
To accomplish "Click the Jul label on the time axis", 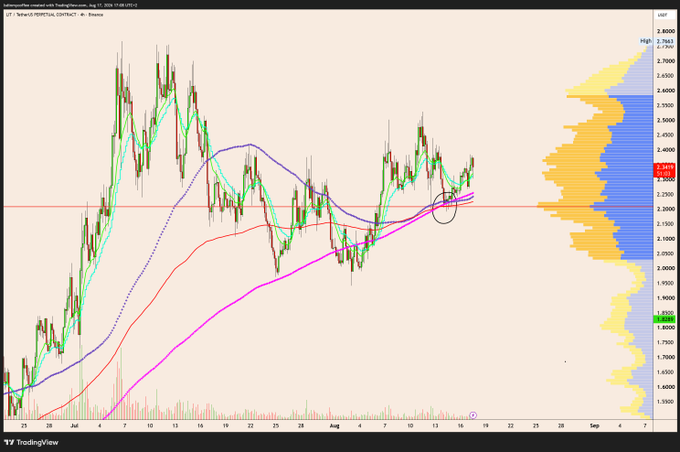I will click(74, 426).
